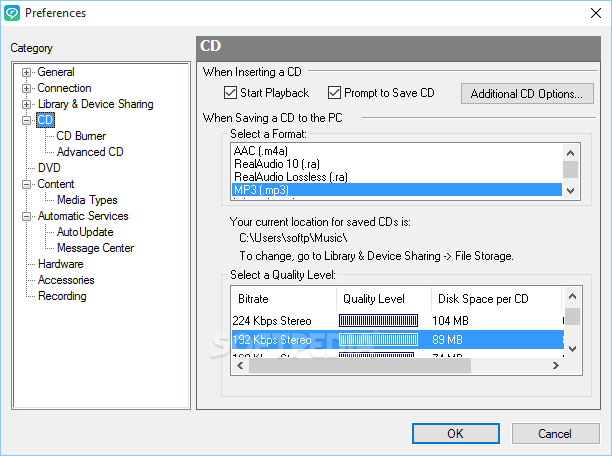Select the CD category item
The height and width of the screenshot is (456, 612).
45,120
